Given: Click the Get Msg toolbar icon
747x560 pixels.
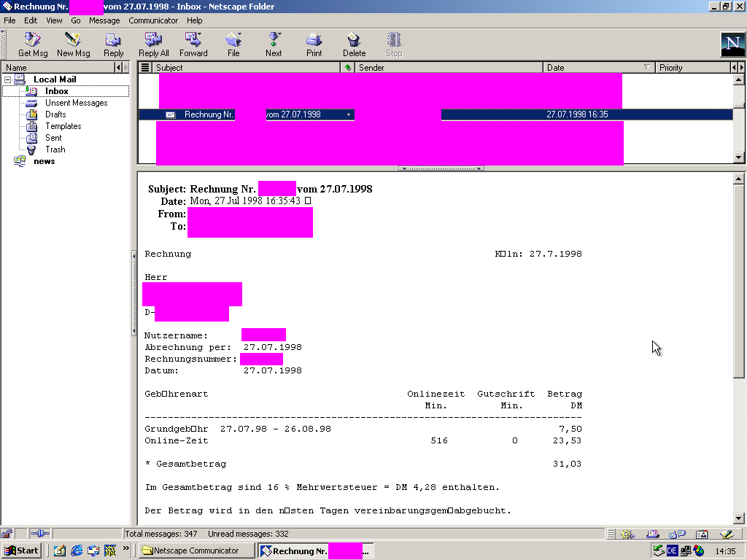Looking at the screenshot, I should point(32,44).
